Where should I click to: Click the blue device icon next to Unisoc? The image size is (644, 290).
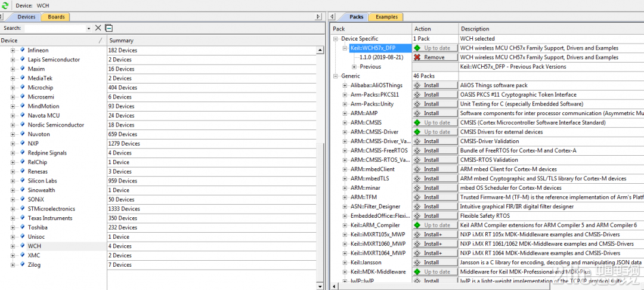[x=22, y=237]
